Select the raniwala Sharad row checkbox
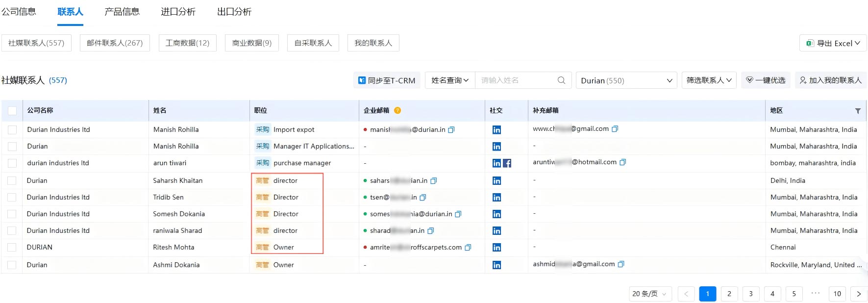Viewport: 868px width, 303px height. pos(12,231)
